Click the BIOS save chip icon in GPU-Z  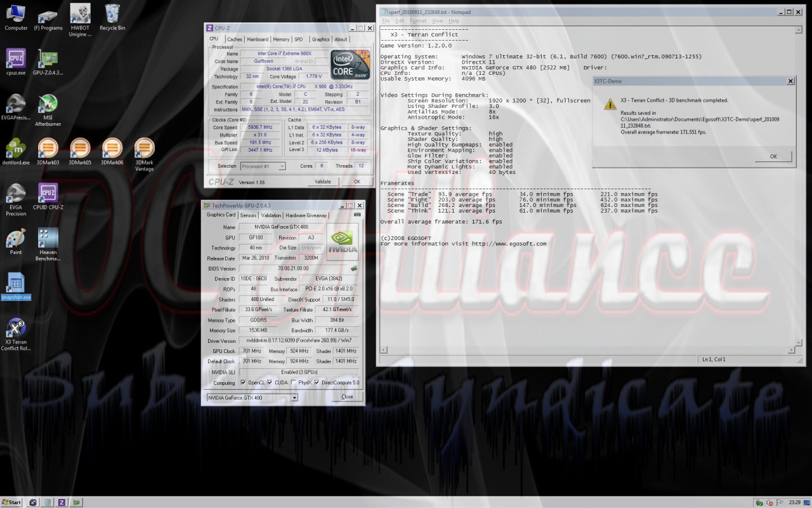354,268
